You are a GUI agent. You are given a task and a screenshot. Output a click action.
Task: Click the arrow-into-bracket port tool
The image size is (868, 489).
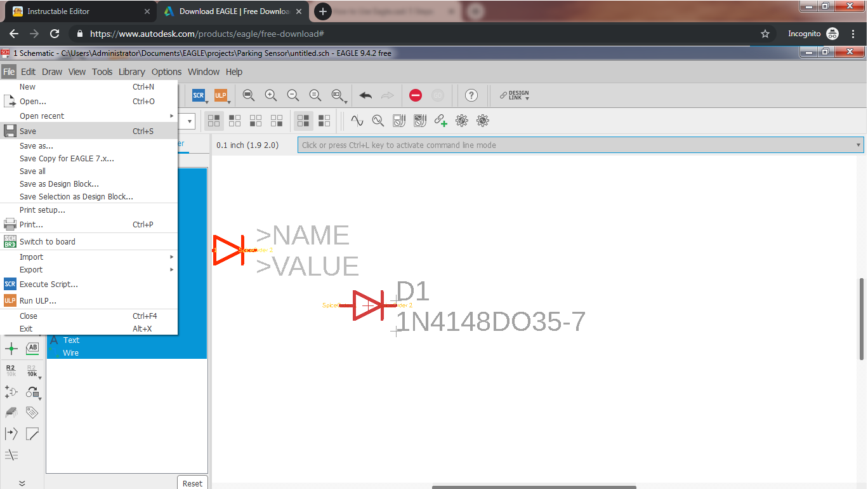tap(11, 434)
